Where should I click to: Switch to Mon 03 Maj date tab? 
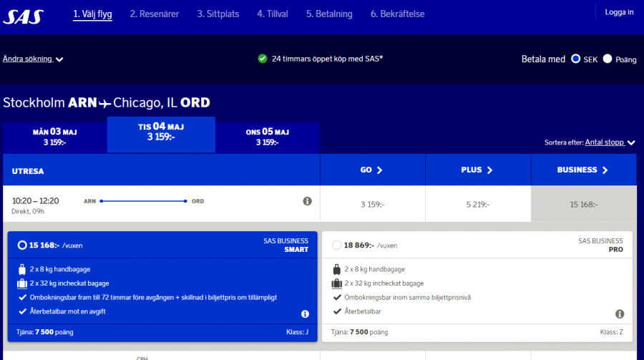click(x=54, y=137)
